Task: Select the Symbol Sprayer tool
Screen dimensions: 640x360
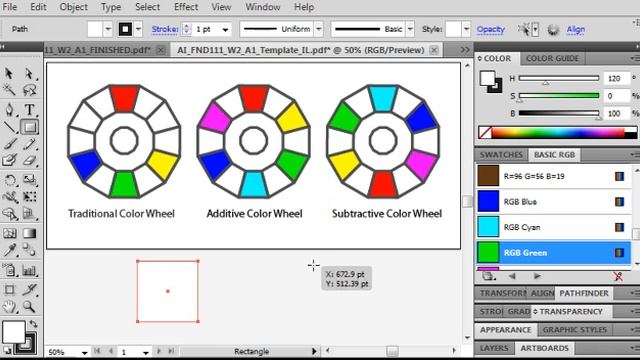Action: point(9,270)
